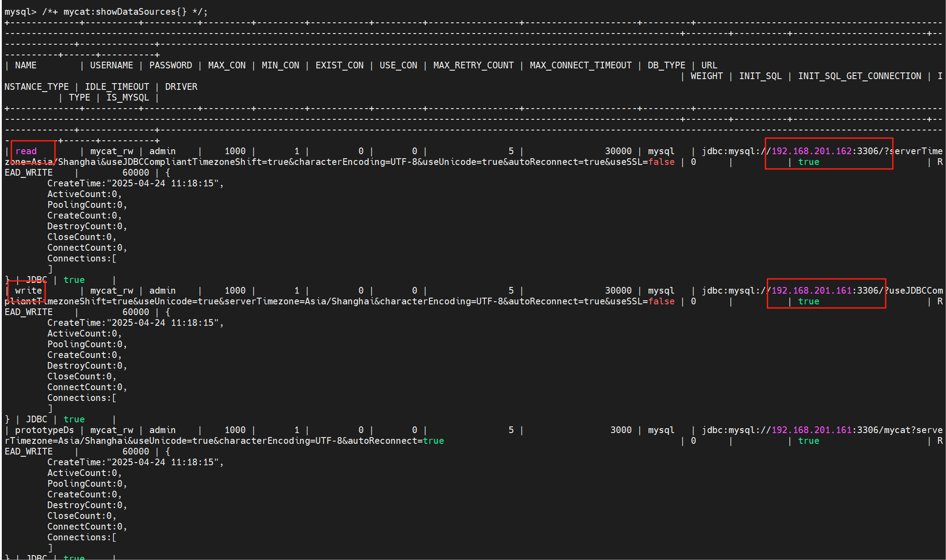
Task: Click the USERNAME column header
Action: click(x=112, y=65)
